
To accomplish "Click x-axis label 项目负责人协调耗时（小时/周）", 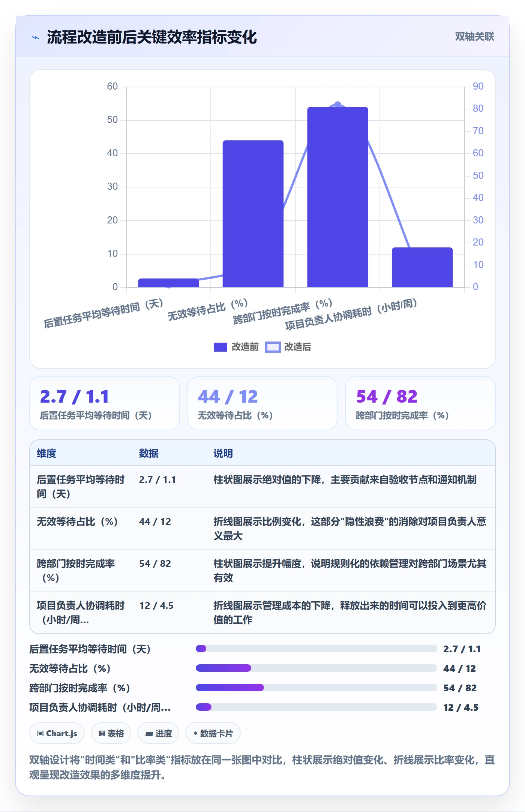I will coord(351,314).
